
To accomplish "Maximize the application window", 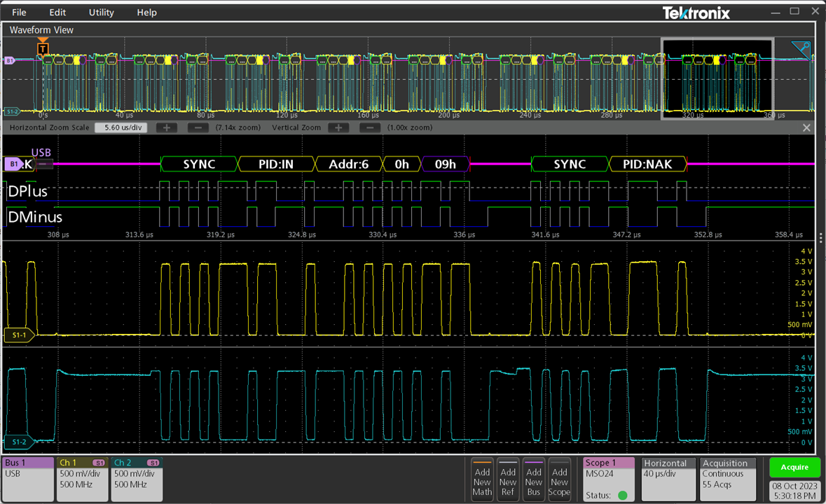I will point(794,11).
